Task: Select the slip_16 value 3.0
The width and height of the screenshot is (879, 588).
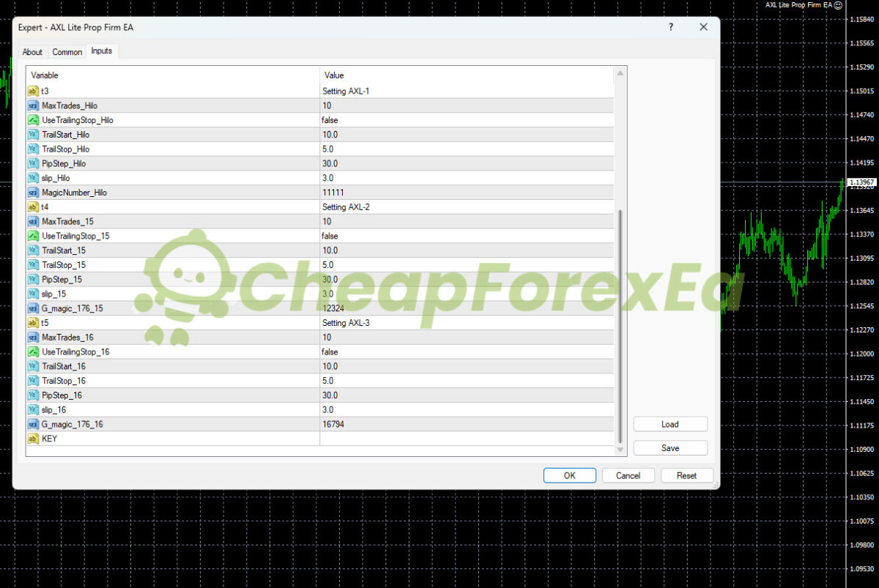Action: tap(327, 410)
